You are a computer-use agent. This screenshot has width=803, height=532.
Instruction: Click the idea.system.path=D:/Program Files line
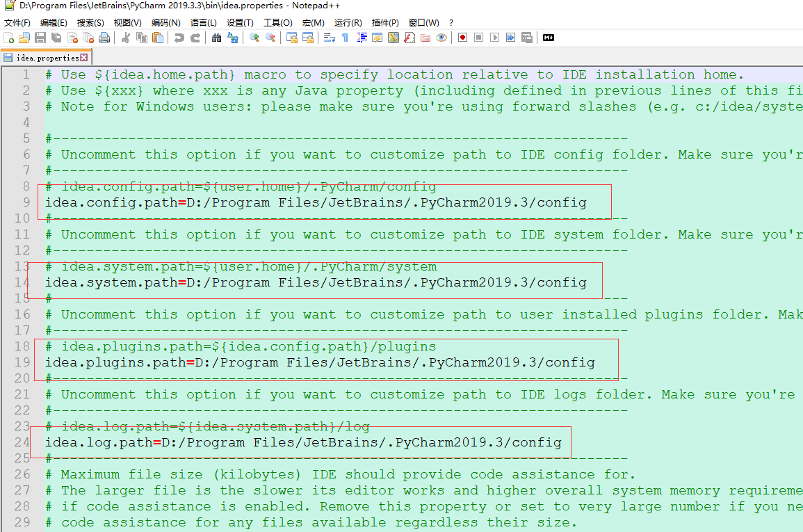point(316,282)
